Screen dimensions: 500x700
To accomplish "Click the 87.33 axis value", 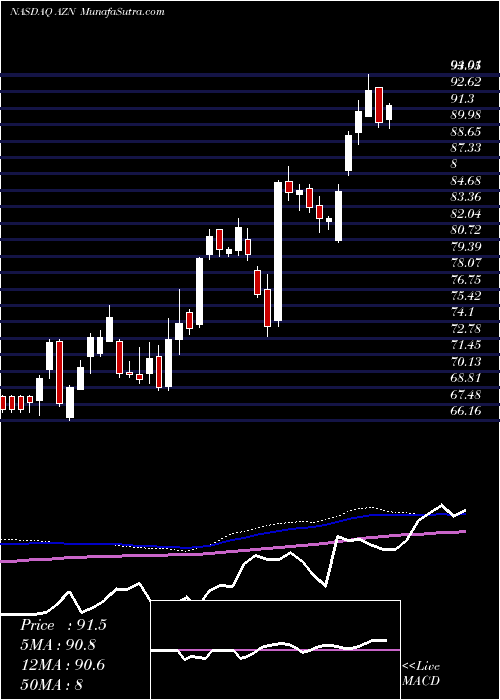I will pos(466,148).
